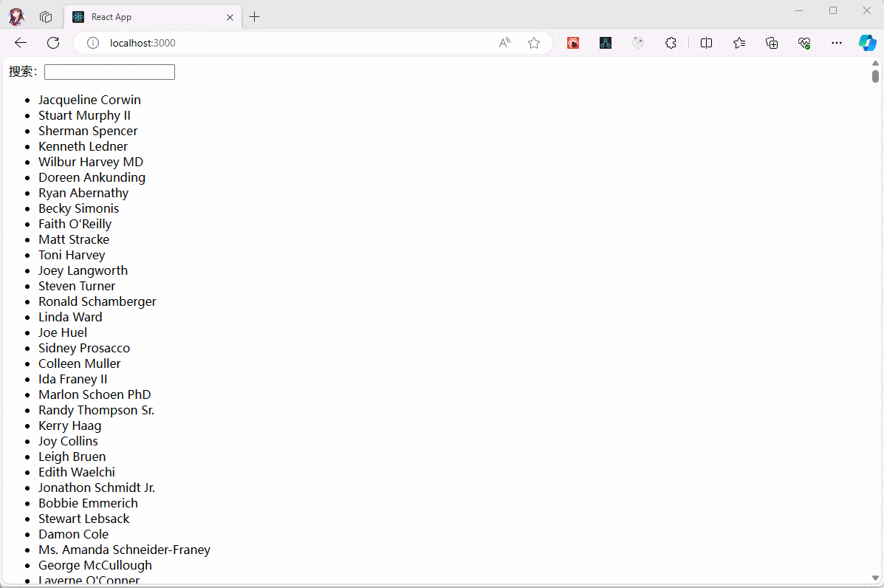Close the React App tab

(x=230, y=17)
